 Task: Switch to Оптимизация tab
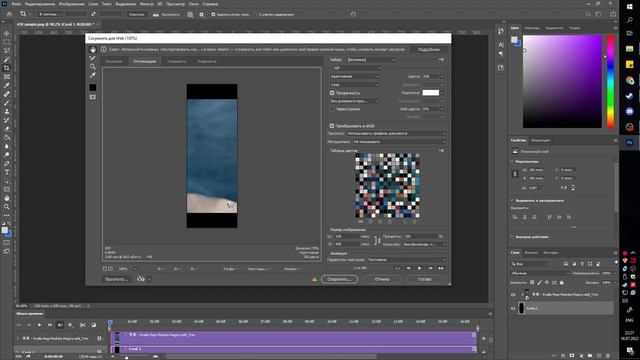pyautogui.click(x=144, y=61)
